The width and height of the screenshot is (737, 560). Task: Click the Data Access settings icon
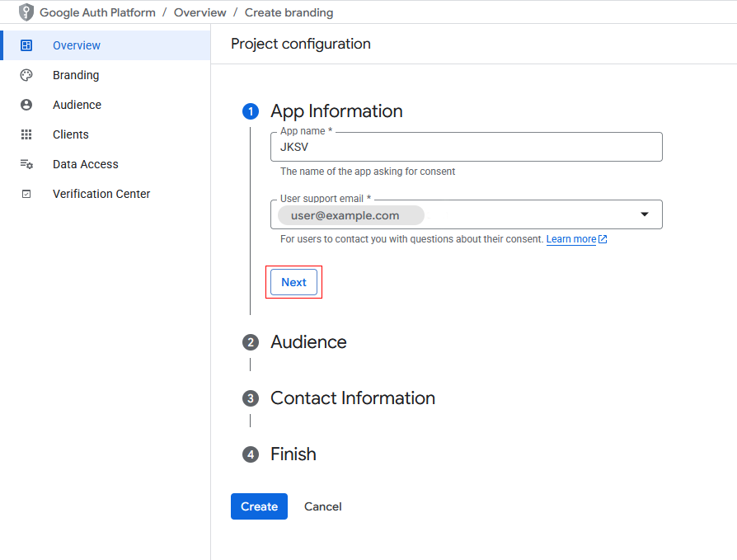click(x=26, y=164)
